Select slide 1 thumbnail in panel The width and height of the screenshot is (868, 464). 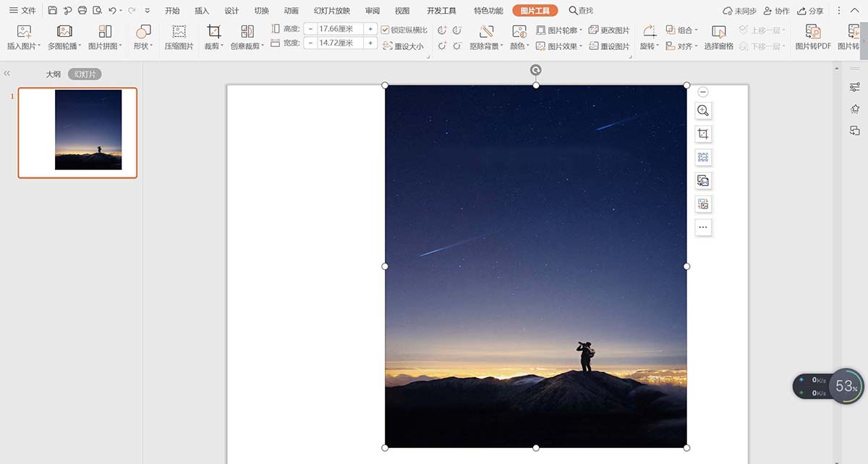77,132
